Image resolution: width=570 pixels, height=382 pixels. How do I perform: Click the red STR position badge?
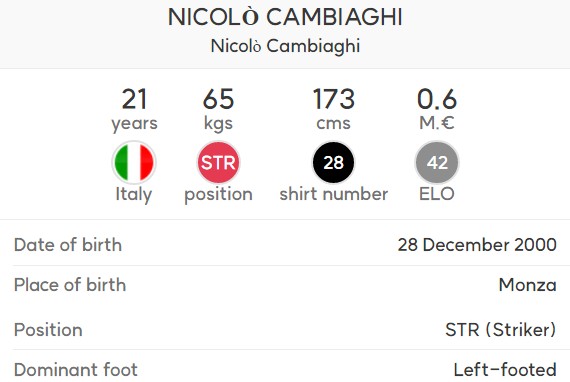coord(218,162)
